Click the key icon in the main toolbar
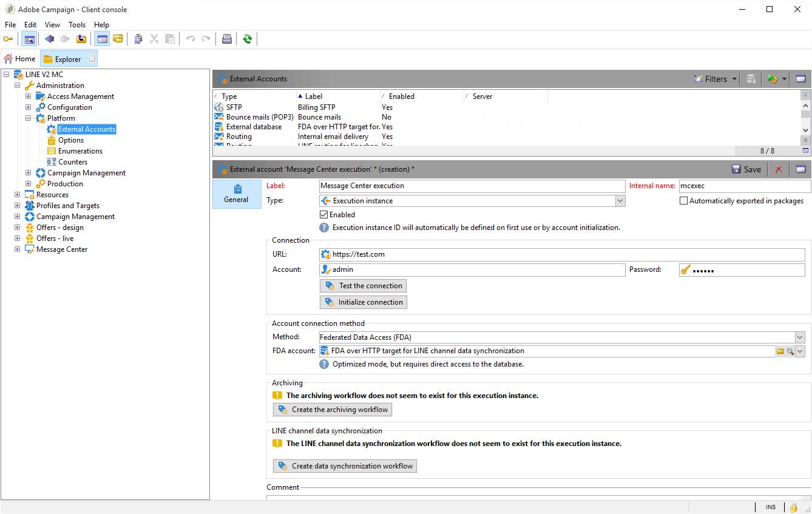This screenshot has height=514, width=812. [8, 39]
